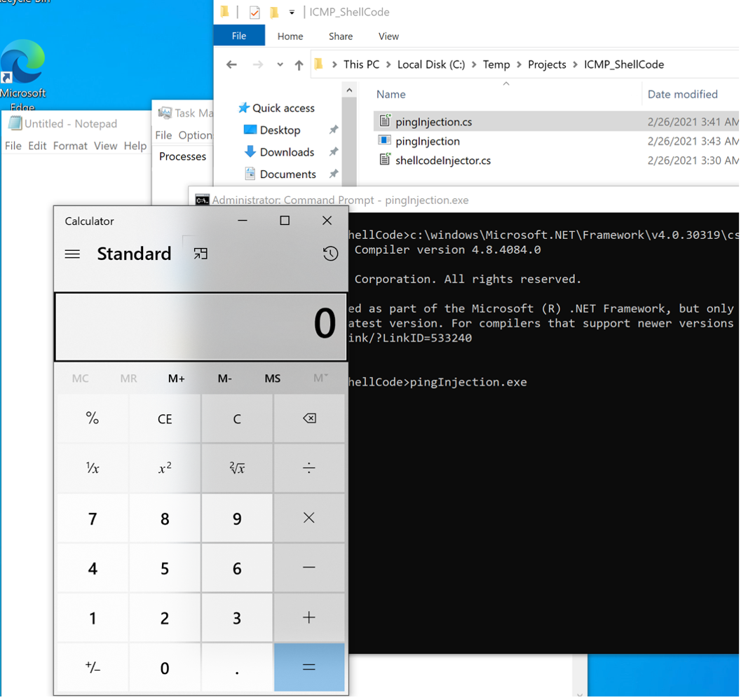
Task: Select the x squared function in Calculator
Action: 165,468
